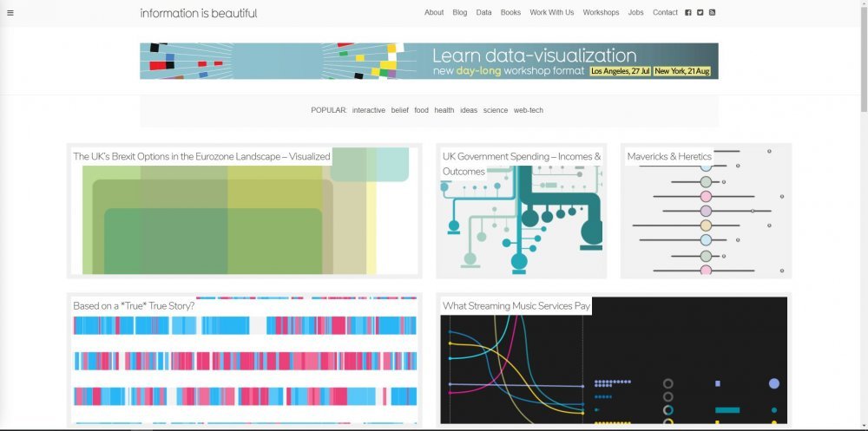
Task: Select the New York, 21 Aug workshop date
Action: [682, 71]
